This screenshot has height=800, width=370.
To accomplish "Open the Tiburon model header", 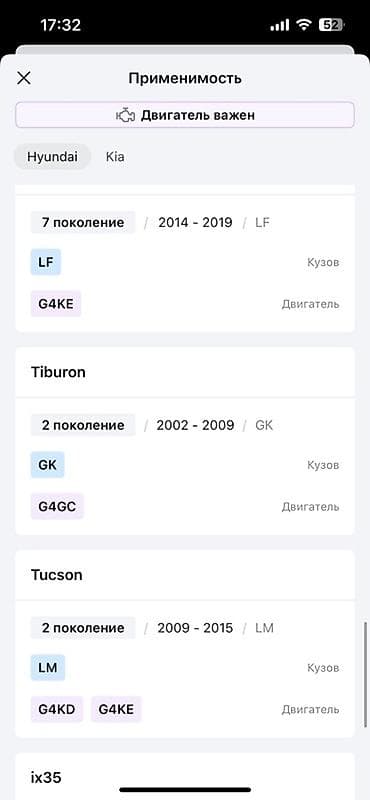I will (185, 372).
